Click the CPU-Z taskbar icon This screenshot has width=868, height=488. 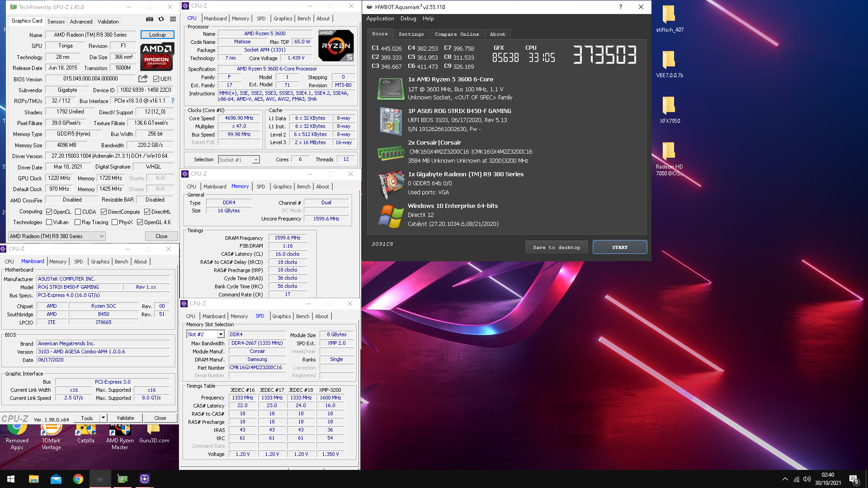(145, 479)
